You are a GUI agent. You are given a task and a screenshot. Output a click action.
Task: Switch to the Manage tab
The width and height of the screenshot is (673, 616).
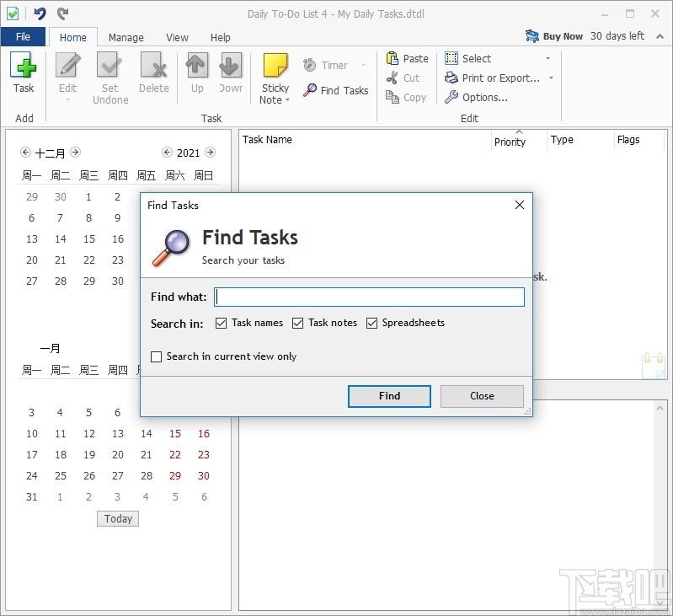[x=126, y=38]
